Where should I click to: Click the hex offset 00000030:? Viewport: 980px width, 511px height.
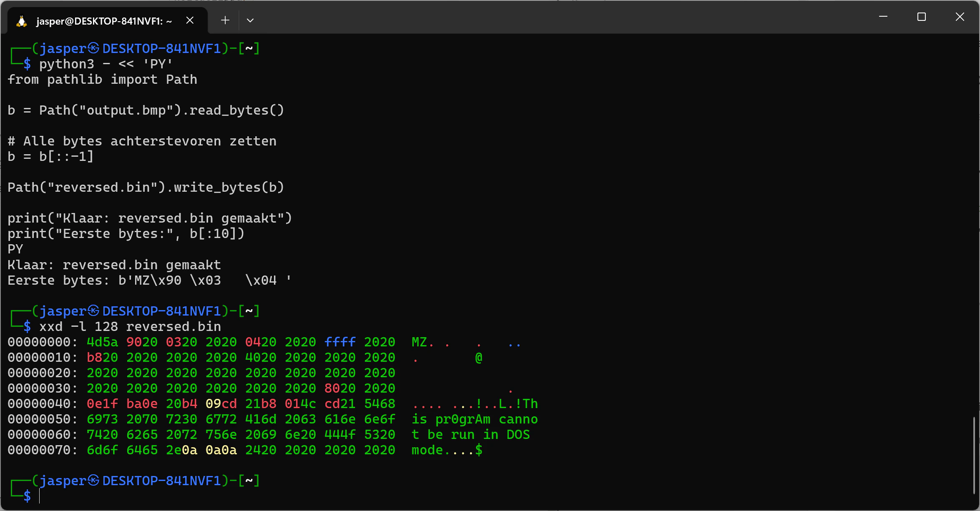click(43, 388)
